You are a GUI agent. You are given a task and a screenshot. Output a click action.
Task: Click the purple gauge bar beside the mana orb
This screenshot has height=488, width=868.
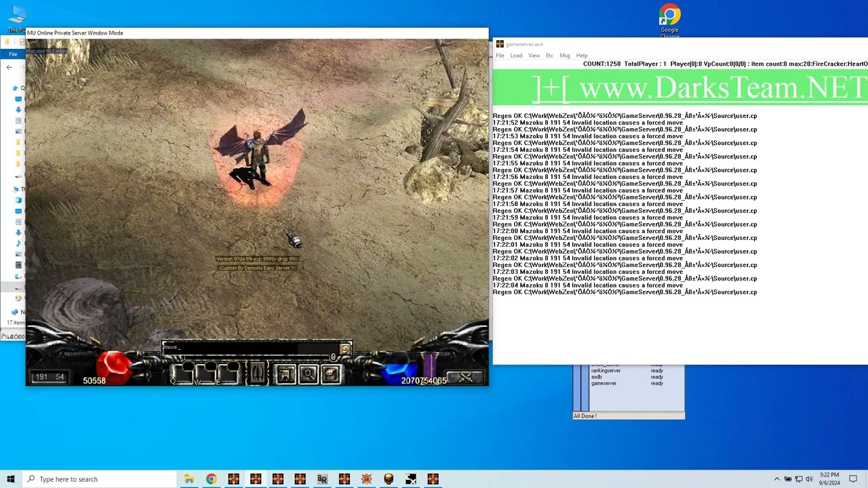429,365
